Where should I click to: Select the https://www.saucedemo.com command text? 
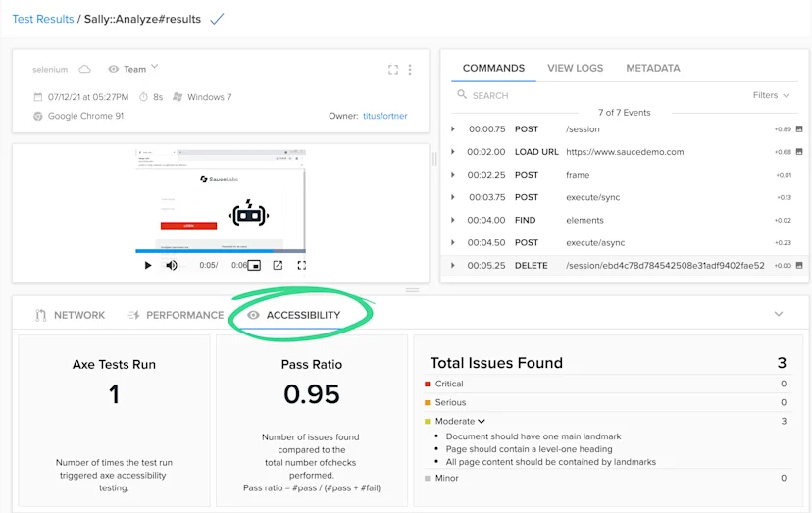pos(625,152)
